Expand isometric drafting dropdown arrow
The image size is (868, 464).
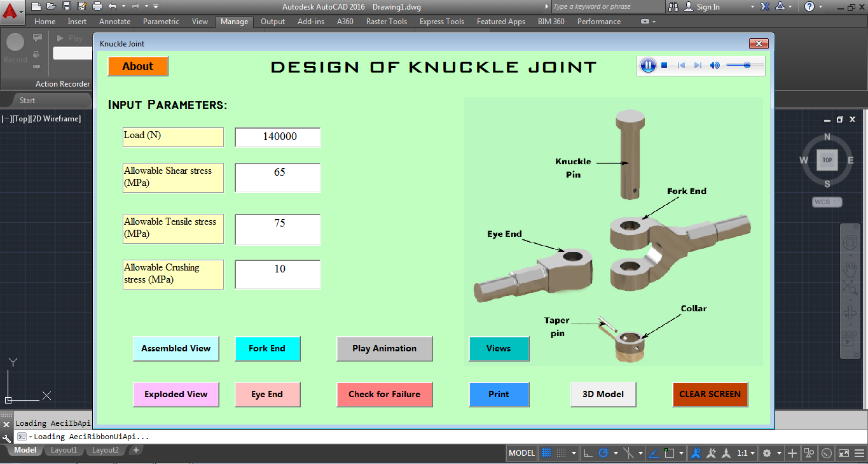(x=640, y=453)
